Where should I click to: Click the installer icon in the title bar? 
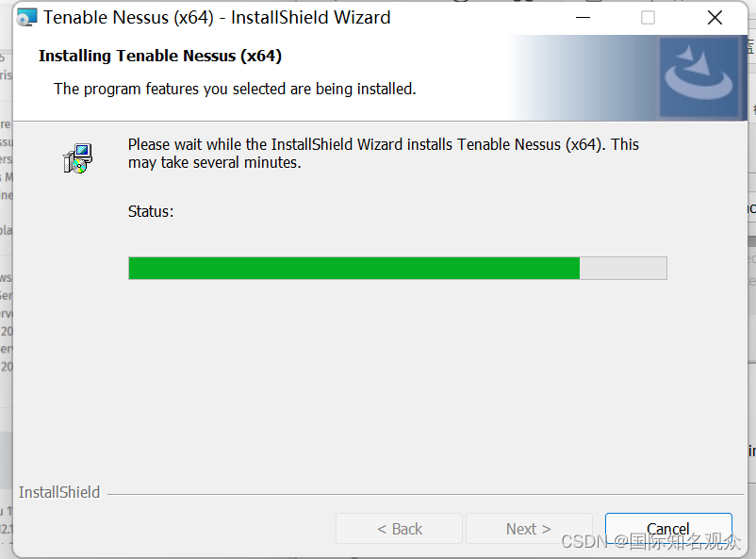[x=26, y=17]
